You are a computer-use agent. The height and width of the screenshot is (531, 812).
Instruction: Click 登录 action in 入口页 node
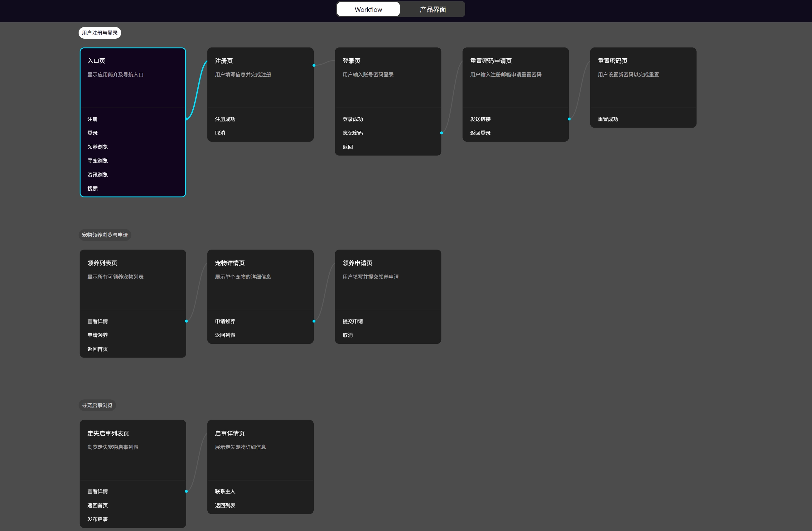(x=93, y=133)
